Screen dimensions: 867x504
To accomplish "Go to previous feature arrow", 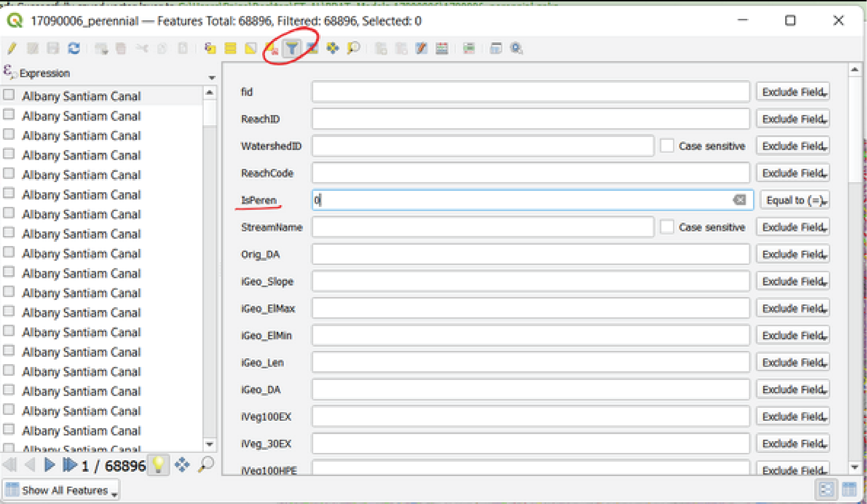I will pos(30,465).
